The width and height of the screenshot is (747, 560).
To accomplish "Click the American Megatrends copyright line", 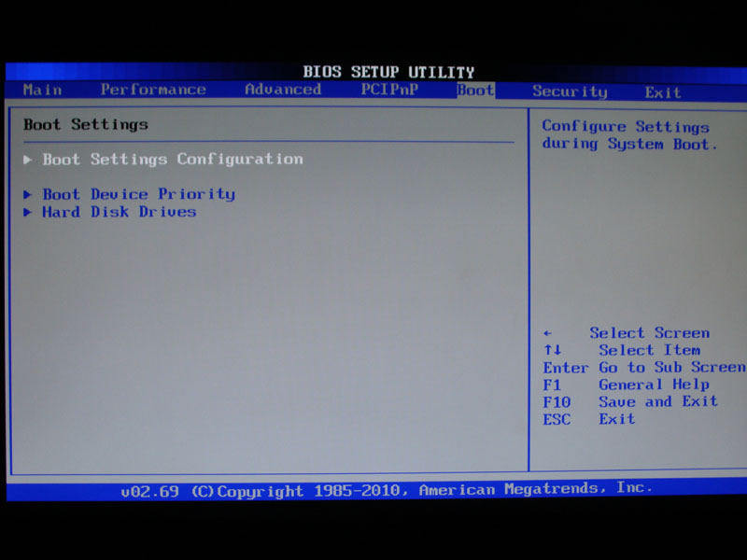I will coord(386,490).
